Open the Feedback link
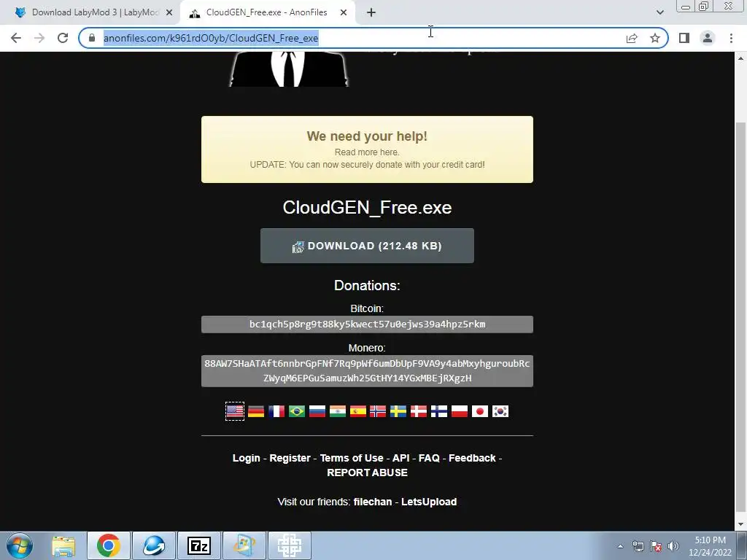 (x=472, y=458)
